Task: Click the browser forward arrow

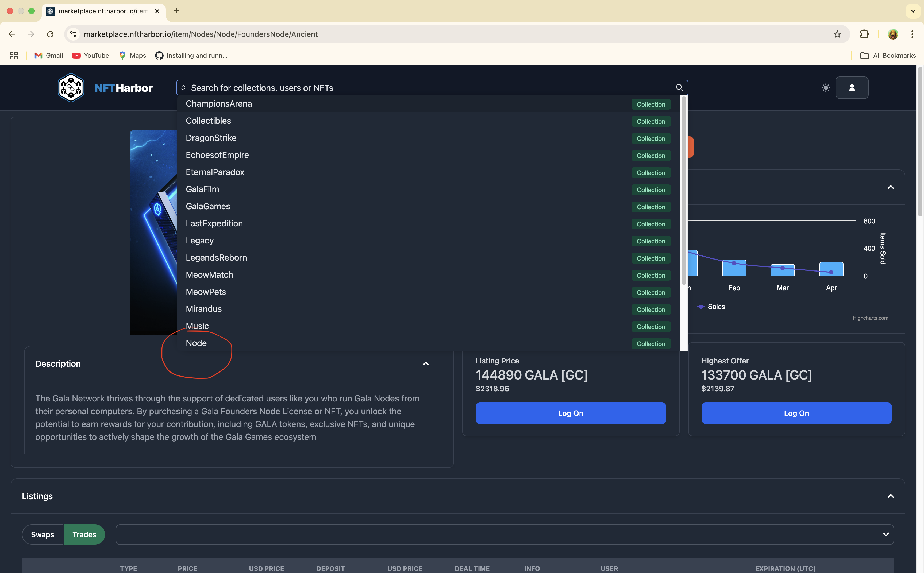Action: [31, 34]
